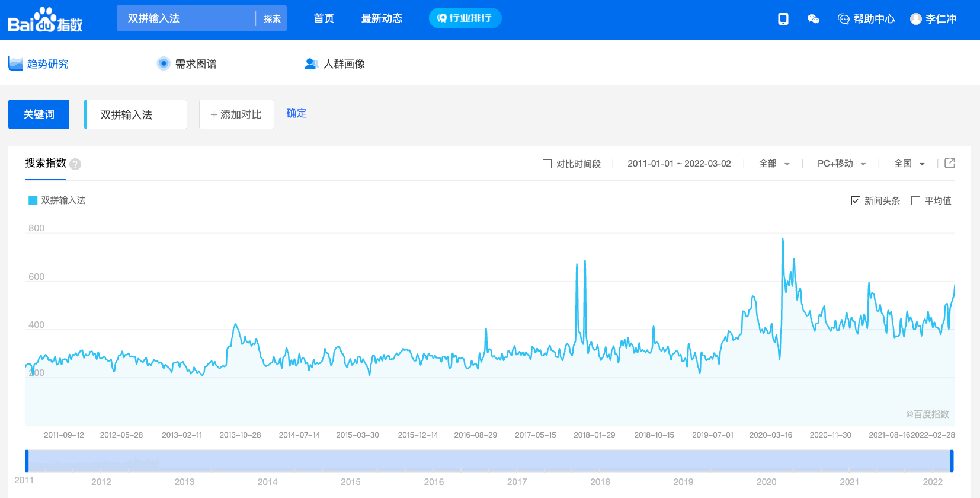The height and width of the screenshot is (498, 980).
Task: Go to 首页 in the top navigation
Action: 324,18
